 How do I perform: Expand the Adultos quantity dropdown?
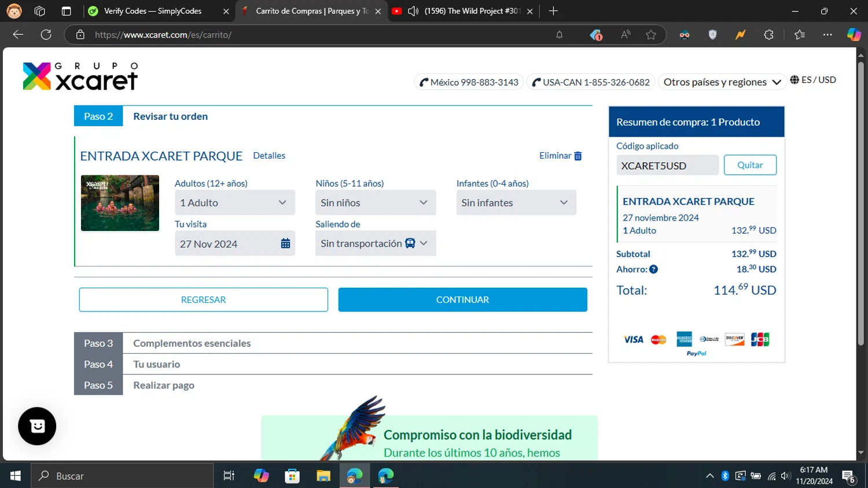coord(235,203)
